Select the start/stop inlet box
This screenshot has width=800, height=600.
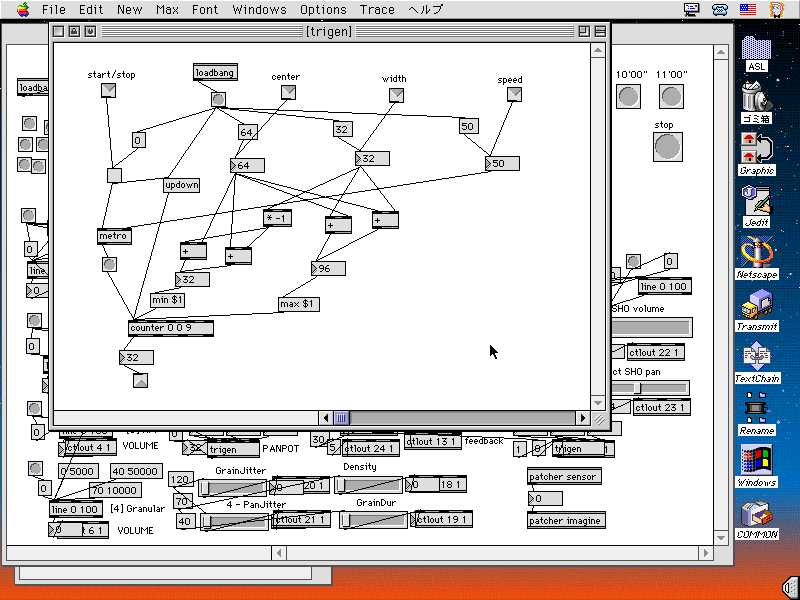[109, 91]
